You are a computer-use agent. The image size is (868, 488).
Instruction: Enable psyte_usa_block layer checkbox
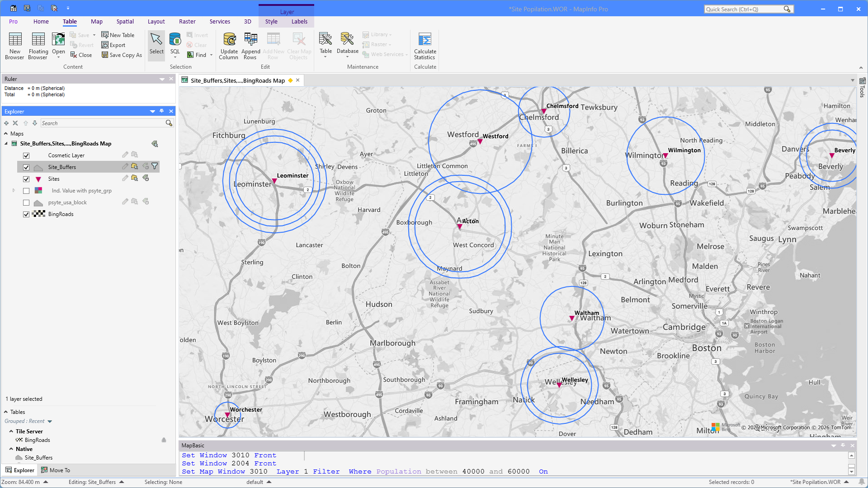point(26,203)
